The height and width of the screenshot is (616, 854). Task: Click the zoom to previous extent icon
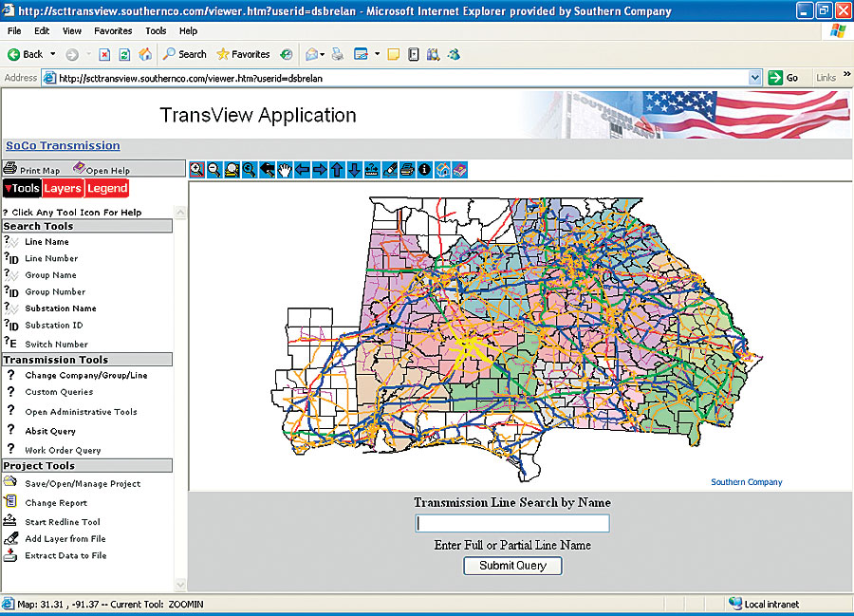tap(250, 170)
